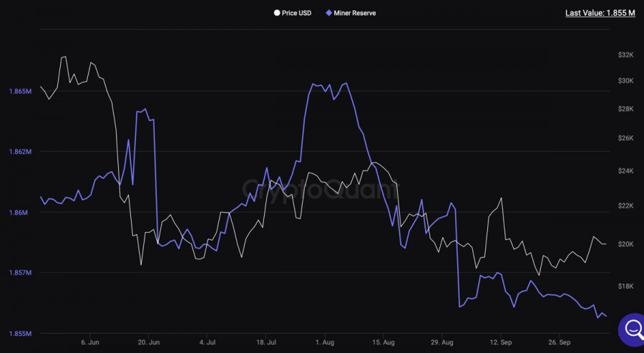Click the white Price USD legend dot

click(277, 13)
